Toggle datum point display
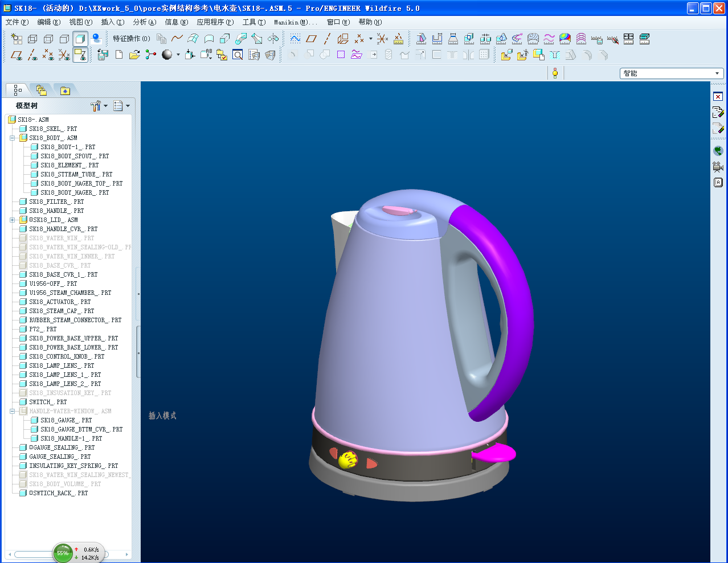Image resolution: width=728 pixels, height=563 pixels. tap(48, 55)
